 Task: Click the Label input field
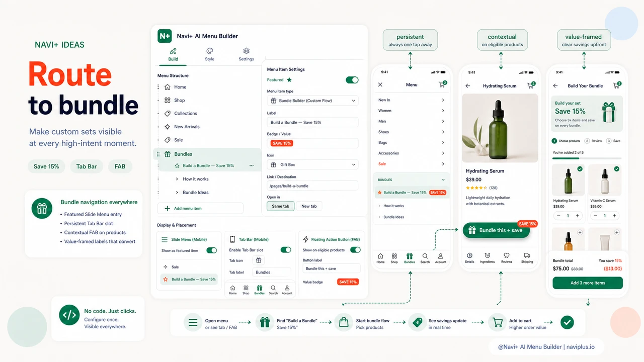tap(312, 122)
